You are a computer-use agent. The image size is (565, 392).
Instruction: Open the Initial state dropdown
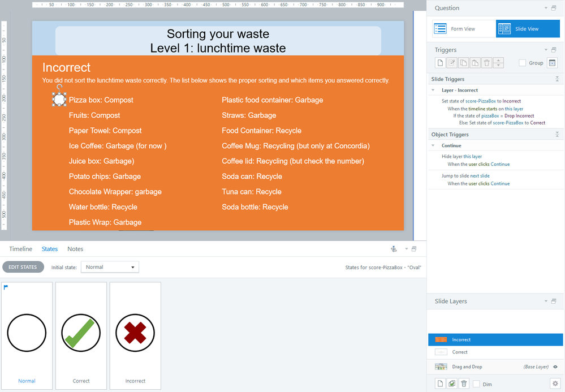click(110, 267)
